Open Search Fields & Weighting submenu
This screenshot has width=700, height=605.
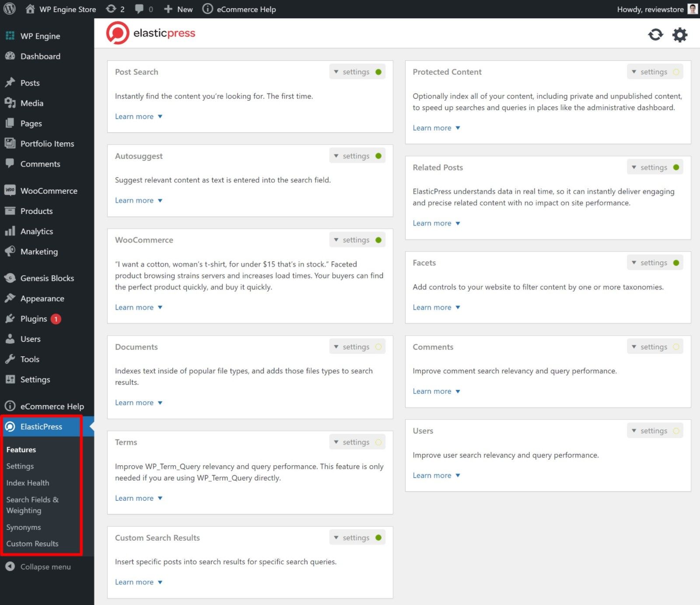click(x=32, y=505)
